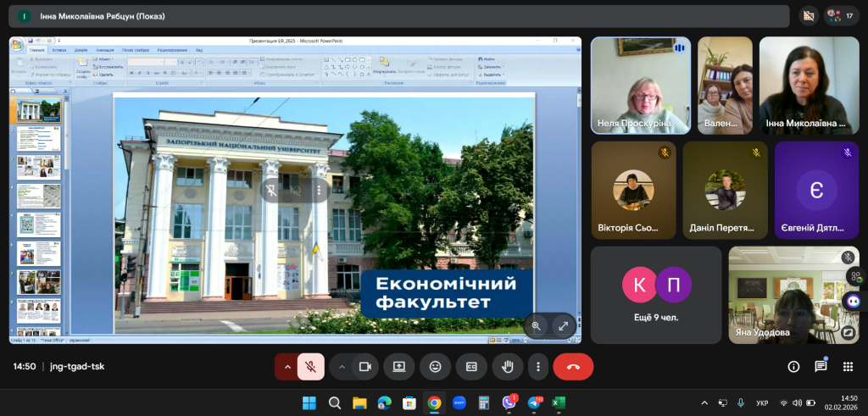Viewport: 868px width, 416px height.
Task: Open the activities grid panel
Action: click(847, 366)
